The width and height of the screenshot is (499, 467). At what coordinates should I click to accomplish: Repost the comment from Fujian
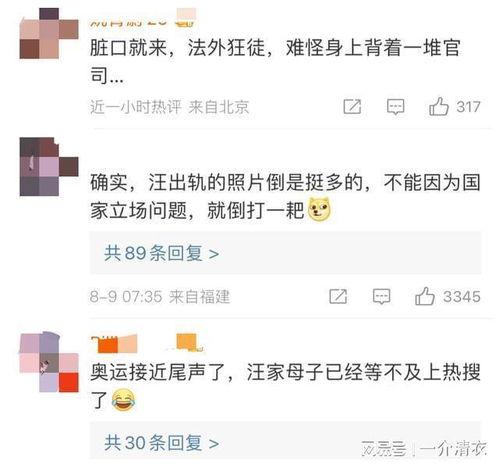(x=338, y=296)
